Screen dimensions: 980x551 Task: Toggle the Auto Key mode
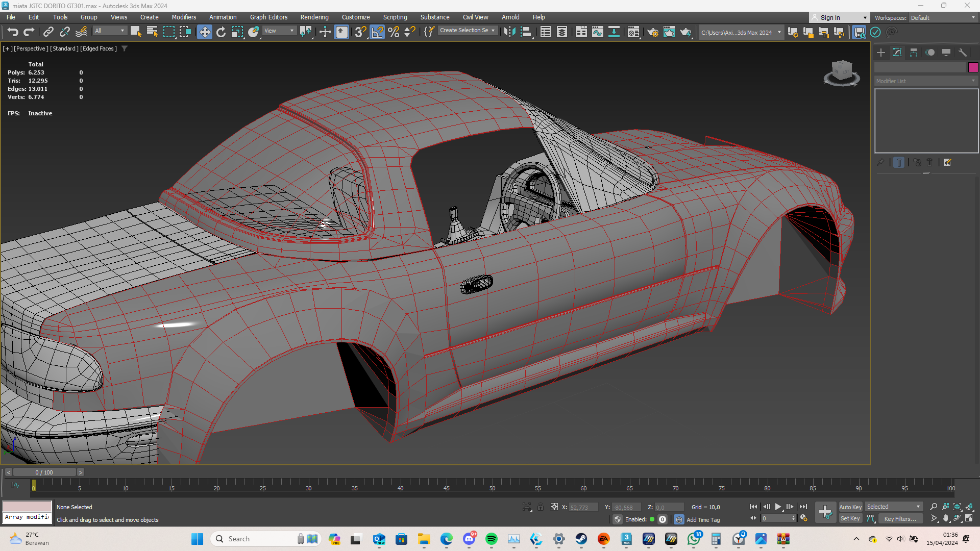[850, 507]
